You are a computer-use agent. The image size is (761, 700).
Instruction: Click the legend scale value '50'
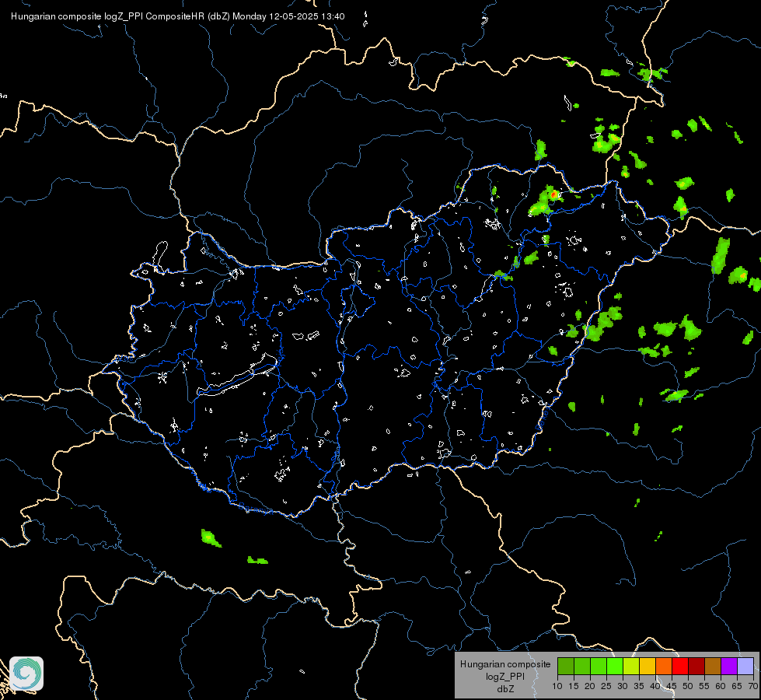click(688, 687)
